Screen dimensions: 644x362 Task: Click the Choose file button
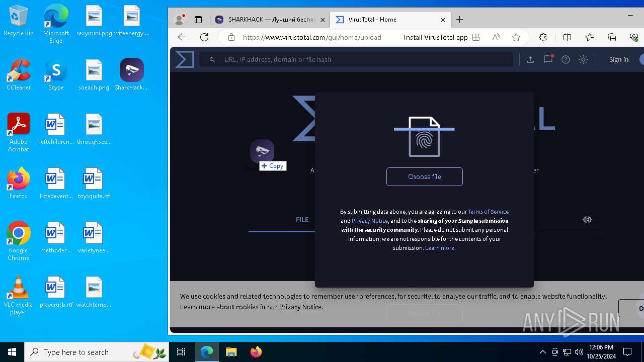click(x=424, y=176)
